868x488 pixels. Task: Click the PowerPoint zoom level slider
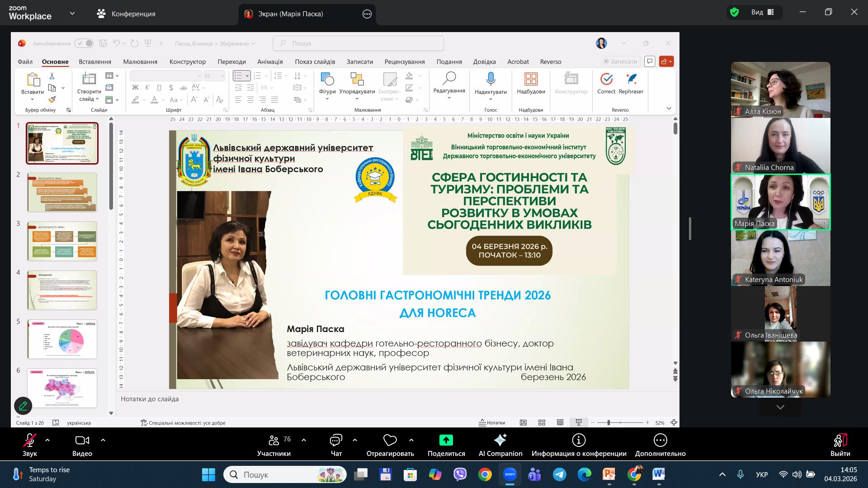609,422
